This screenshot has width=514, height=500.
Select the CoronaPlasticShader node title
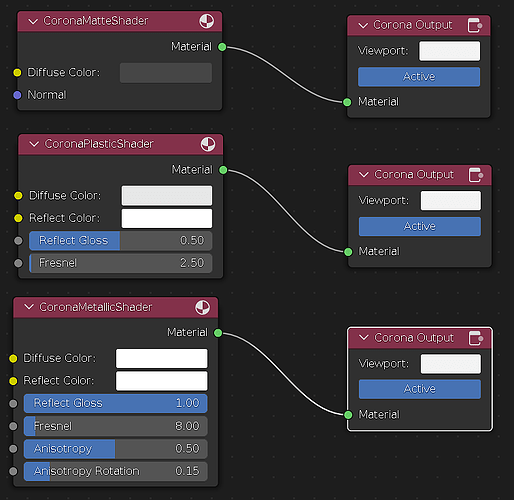point(99,144)
